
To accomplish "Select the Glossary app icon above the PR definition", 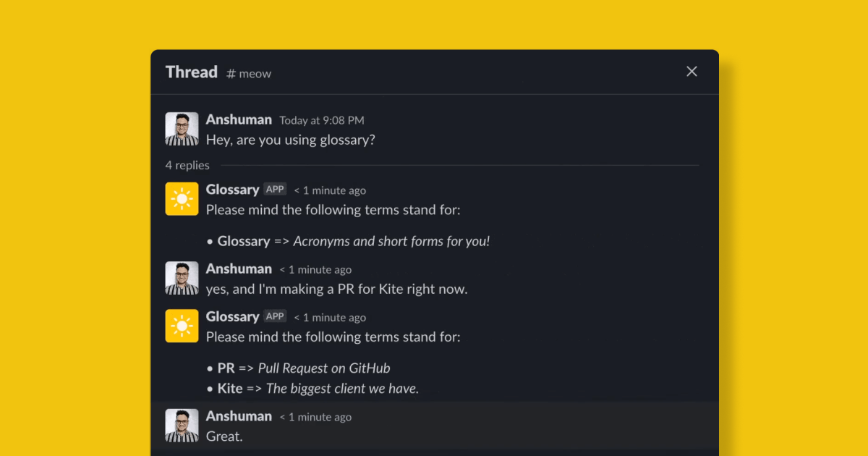I will click(182, 326).
